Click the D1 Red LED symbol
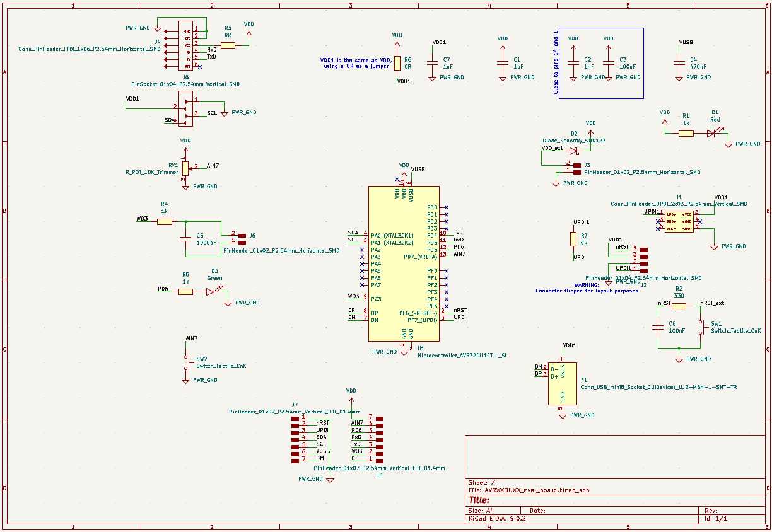Viewport: 772px width, 532px height. point(711,134)
